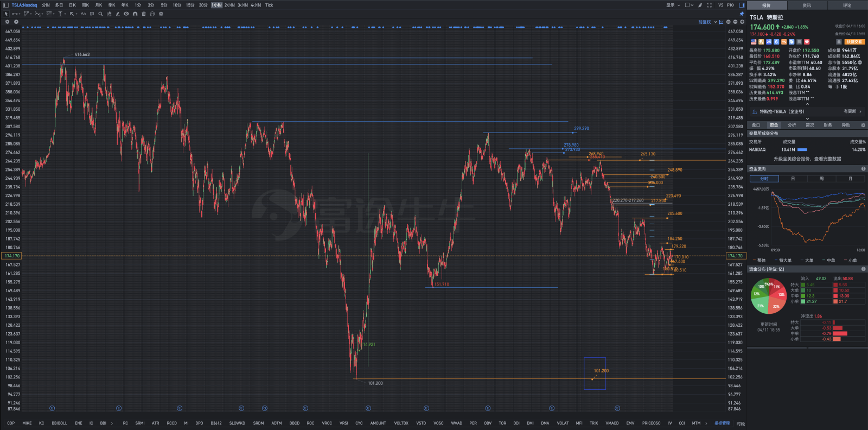Screen dimensions: 868x430
Task: Switch to 评论 comments tab
Action: click(x=847, y=5)
